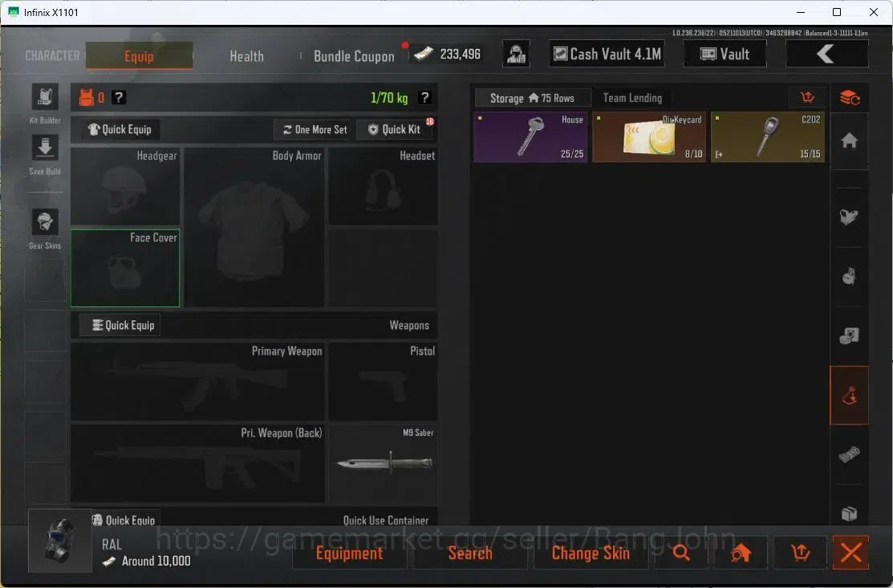Image resolution: width=893 pixels, height=588 pixels.
Task: Switch to Team Lending tab
Action: [x=632, y=98]
